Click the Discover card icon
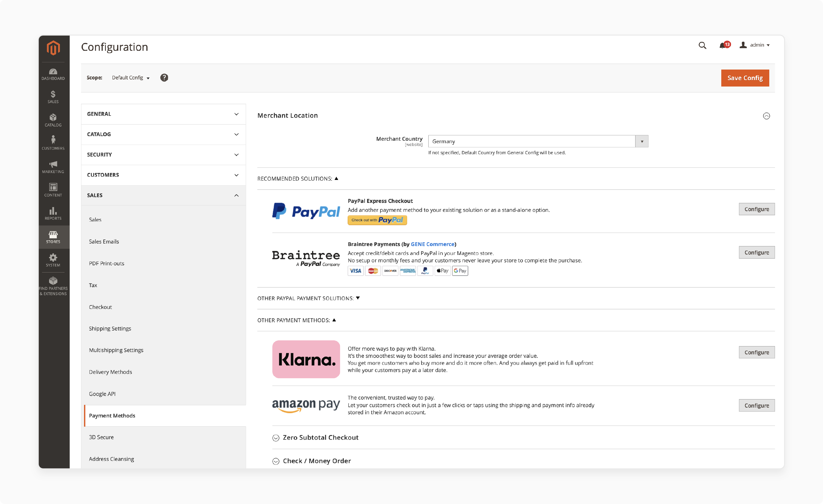823x504 pixels. (x=390, y=271)
